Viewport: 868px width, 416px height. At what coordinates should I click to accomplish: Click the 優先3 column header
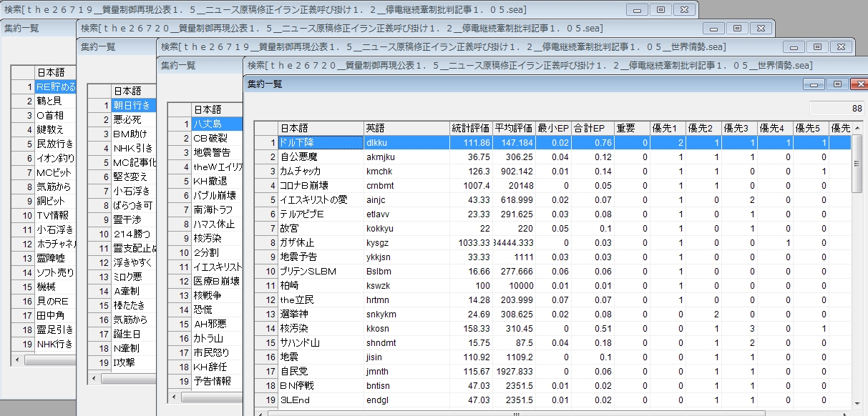pyautogui.click(x=739, y=128)
